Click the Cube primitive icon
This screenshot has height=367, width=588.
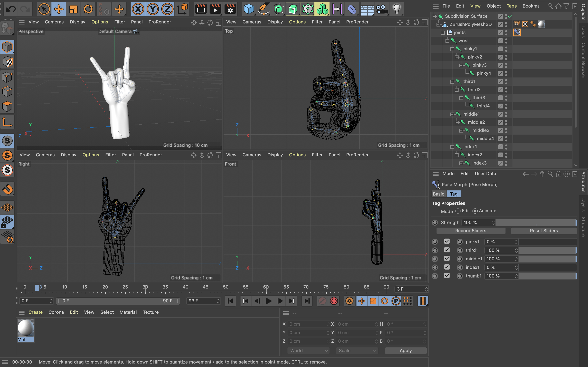pos(249,9)
